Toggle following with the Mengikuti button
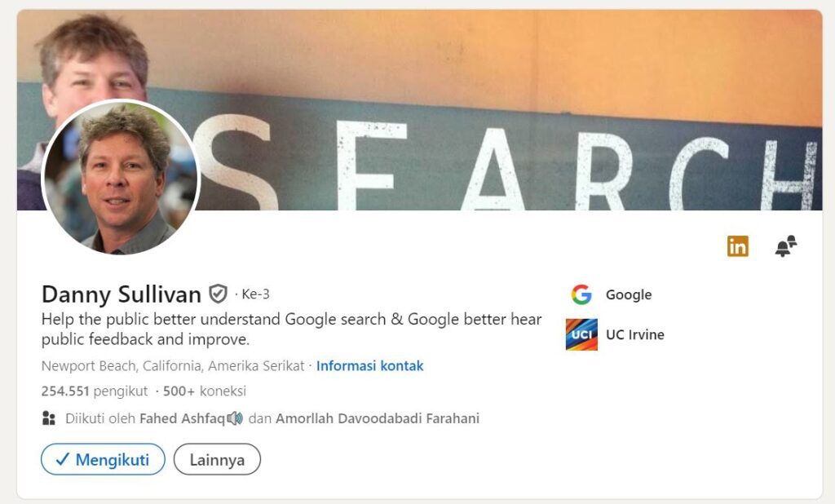The height and width of the screenshot is (504, 835). coord(103,459)
